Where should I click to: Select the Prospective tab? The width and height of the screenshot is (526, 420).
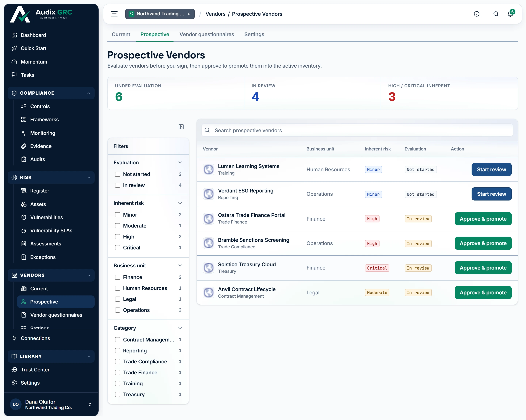point(155,34)
